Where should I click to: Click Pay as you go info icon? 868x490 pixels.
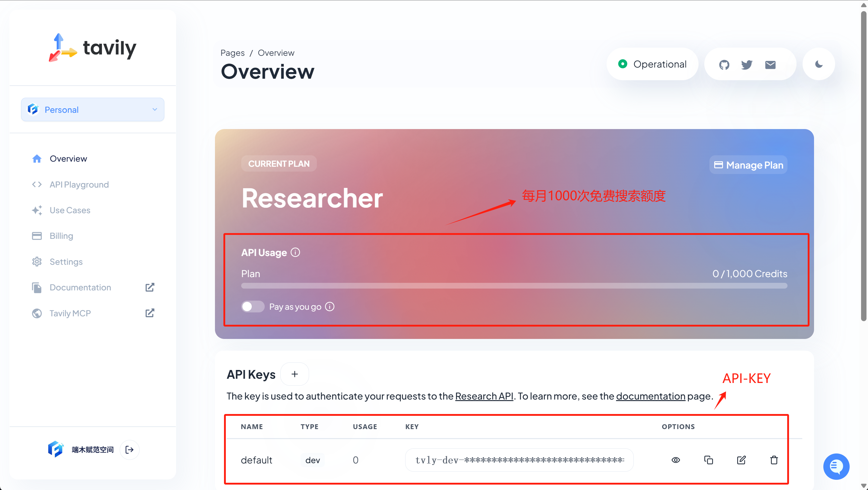click(330, 307)
